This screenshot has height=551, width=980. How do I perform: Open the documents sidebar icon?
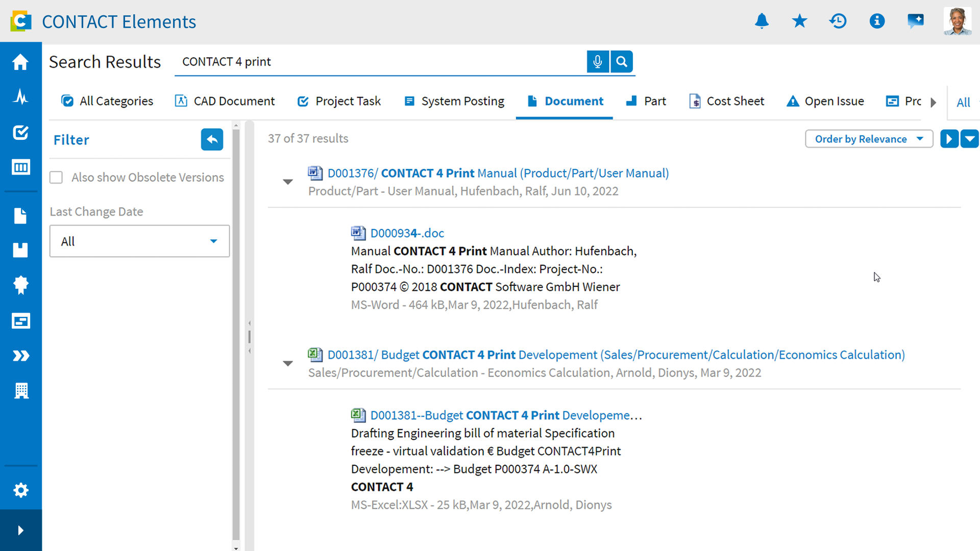[20, 216]
